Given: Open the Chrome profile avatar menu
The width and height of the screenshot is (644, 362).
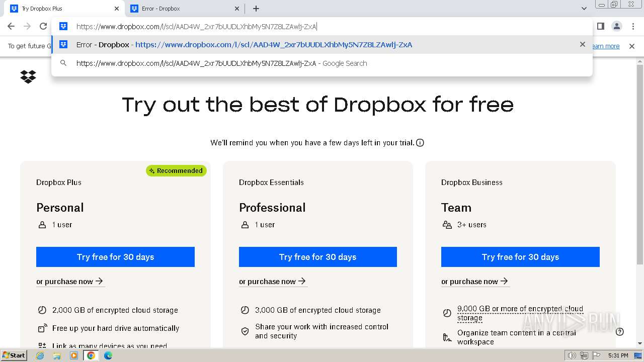Looking at the screenshot, I should [616, 26].
